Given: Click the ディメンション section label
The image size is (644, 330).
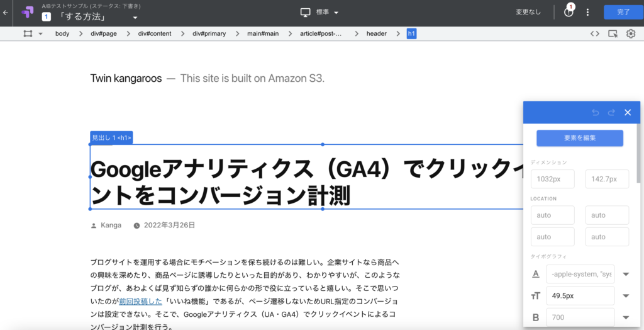Looking at the screenshot, I should pos(548,162).
